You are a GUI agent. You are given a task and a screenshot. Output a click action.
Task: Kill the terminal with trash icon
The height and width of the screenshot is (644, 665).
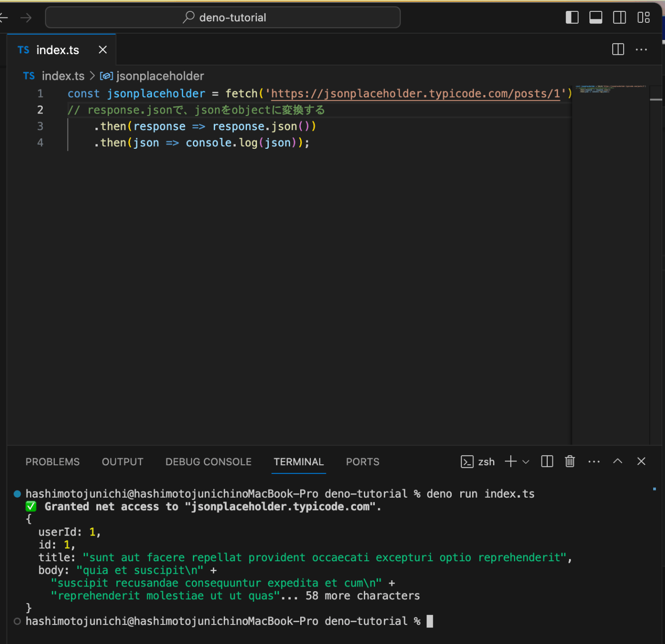(570, 461)
